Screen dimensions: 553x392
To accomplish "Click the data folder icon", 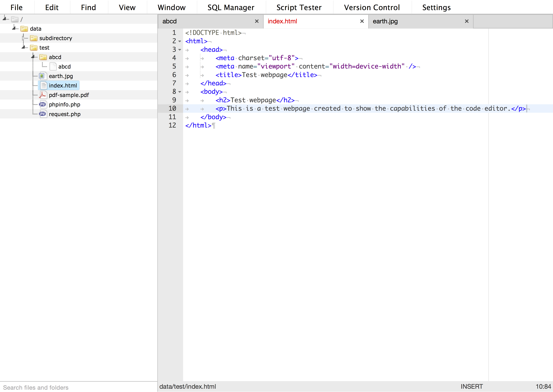I will pyautogui.click(x=24, y=29).
